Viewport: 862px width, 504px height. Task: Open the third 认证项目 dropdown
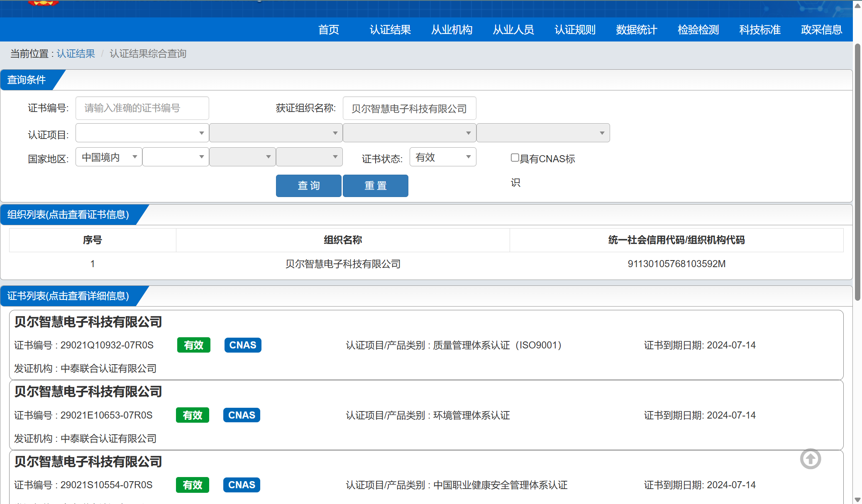tap(410, 133)
